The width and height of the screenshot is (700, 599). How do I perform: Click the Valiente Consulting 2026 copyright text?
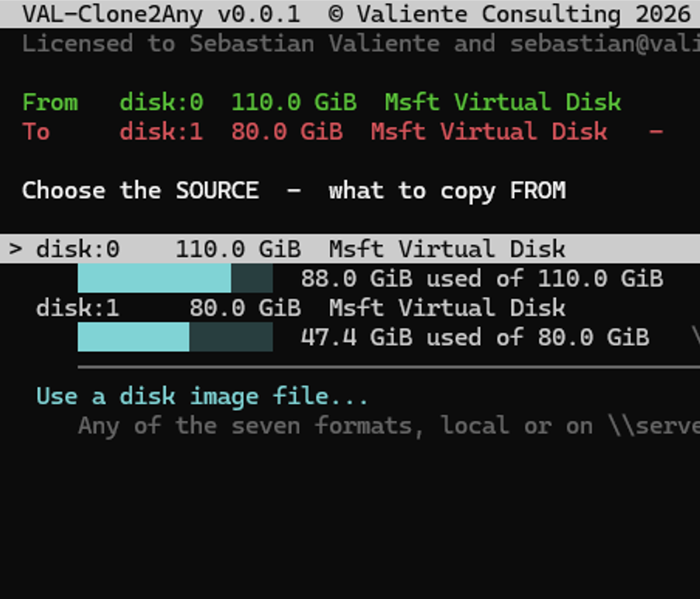click(510, 14)
